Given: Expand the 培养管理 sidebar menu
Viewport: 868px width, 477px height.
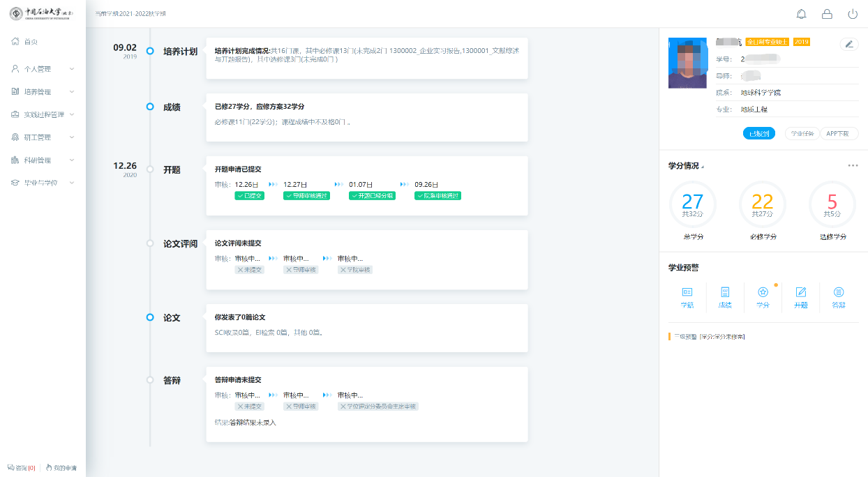Looking at the screenshot, I should click(x=42, y=92).
